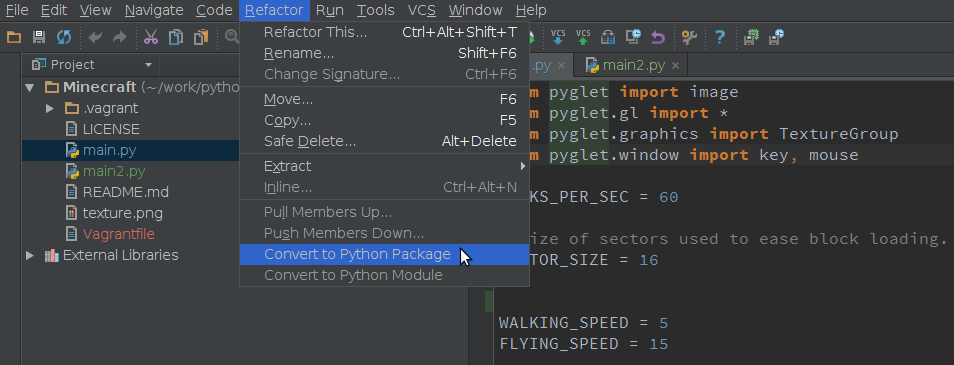Open the Tools menu

(375, 10)
